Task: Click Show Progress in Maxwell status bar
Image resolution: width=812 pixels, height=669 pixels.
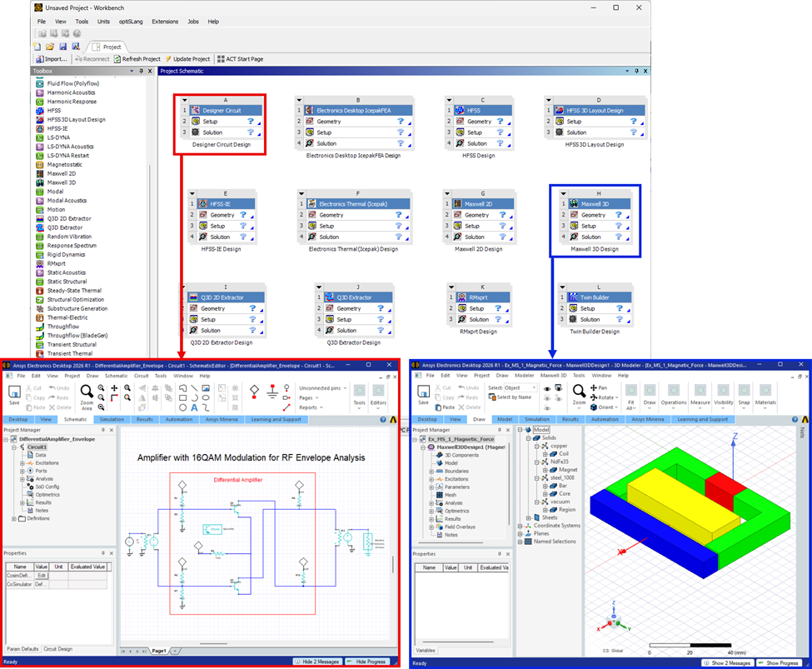Action: click(x=779, y=663)
